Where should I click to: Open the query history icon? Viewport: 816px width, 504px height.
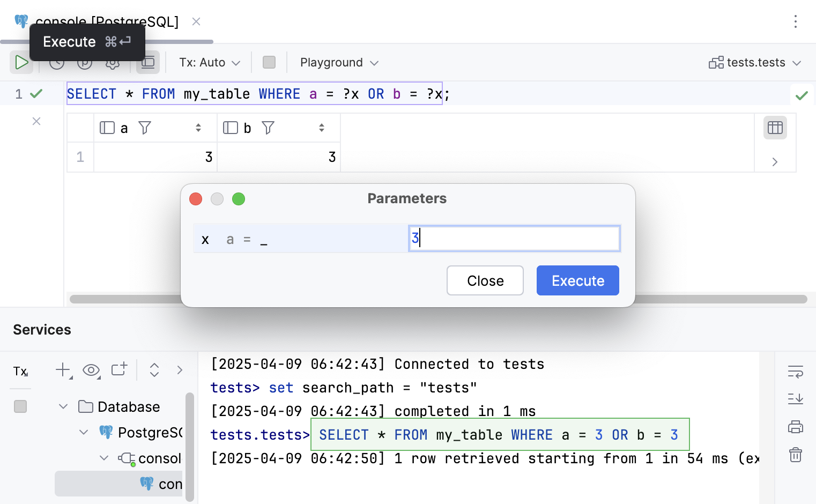[x=56, y=62]
